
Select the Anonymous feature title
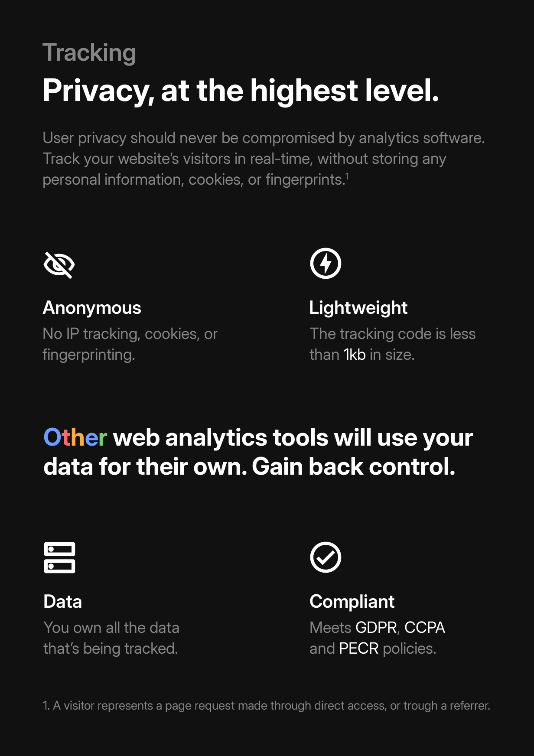[92, 308]
